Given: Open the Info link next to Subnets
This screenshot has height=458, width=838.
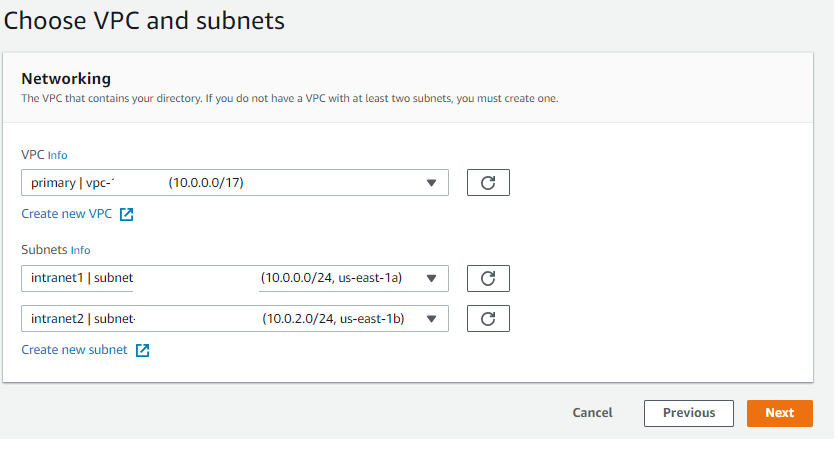Looking at the screenshot, I should [x=81, y=250].
